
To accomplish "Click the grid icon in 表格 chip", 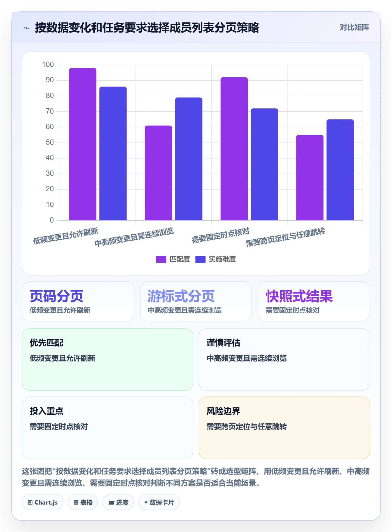I will pyautogui.click(x=76, y=503).
